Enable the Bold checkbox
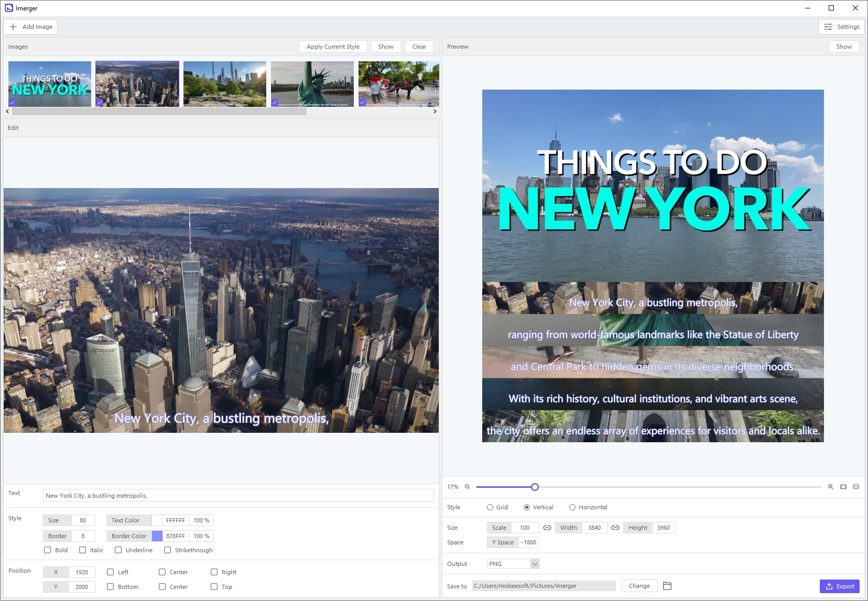 [x=48, y=550]
